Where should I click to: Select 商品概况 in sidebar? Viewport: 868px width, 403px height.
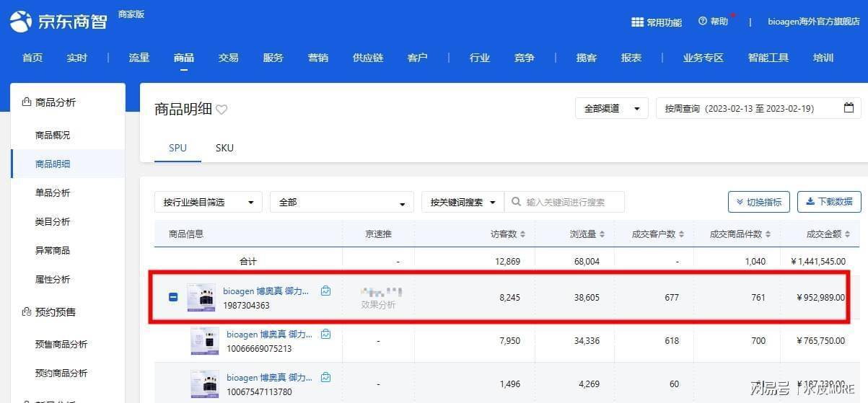(53, 135)
